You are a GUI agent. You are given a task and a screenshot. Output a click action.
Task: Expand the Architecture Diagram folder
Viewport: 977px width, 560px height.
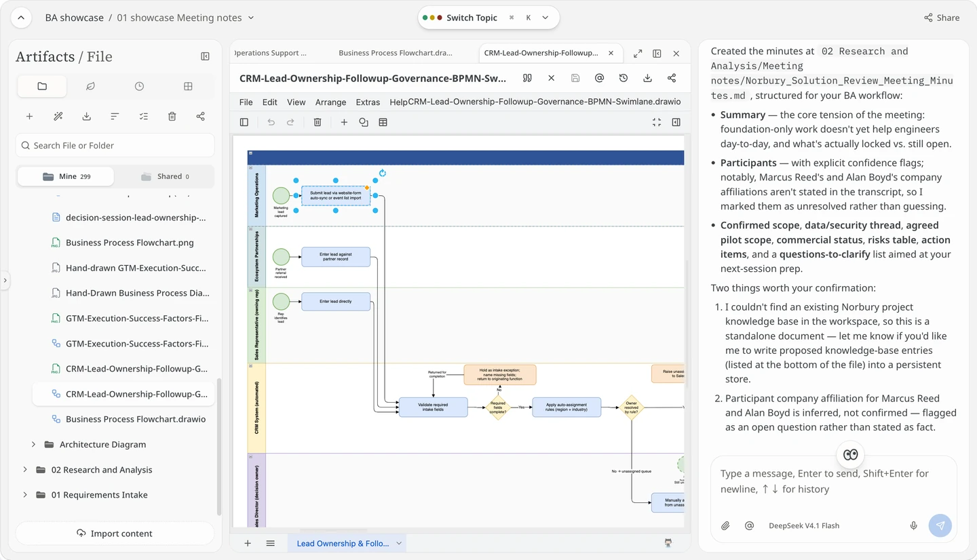[33, 445]
